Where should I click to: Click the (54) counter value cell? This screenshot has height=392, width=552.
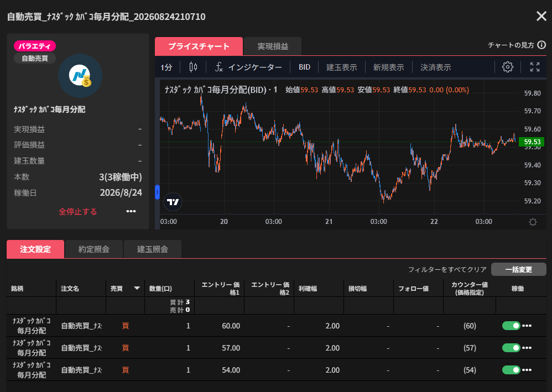coord(470,370)
